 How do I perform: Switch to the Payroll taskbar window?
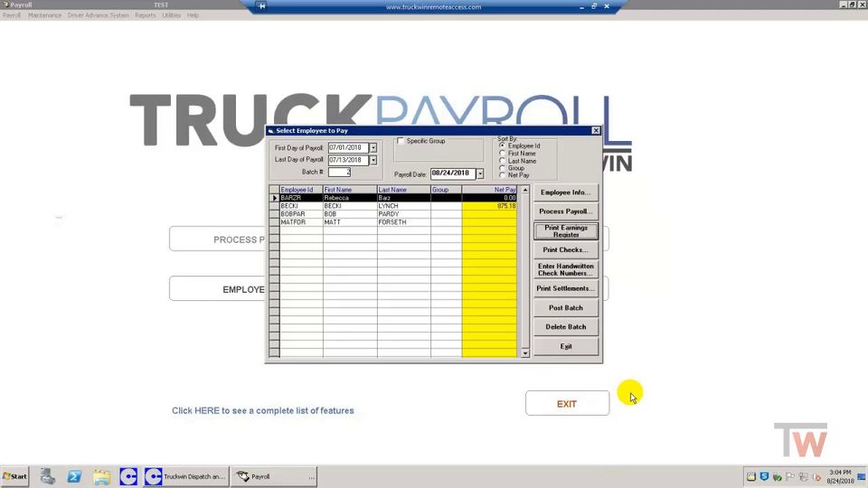point(274,476)
